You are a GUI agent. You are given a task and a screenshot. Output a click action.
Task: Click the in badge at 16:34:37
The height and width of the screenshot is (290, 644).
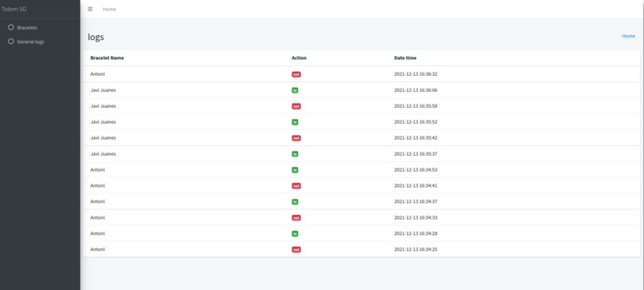pyautogui.click(x=295, y=201)
